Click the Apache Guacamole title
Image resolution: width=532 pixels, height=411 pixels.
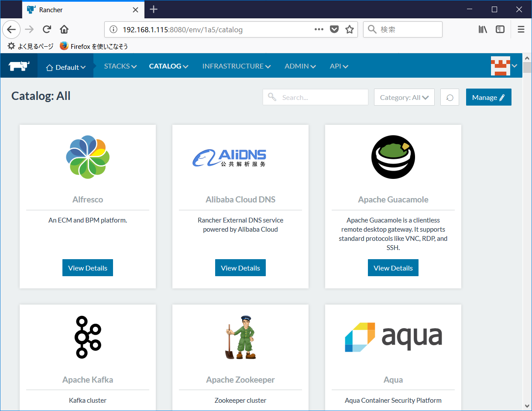point(393,199)
